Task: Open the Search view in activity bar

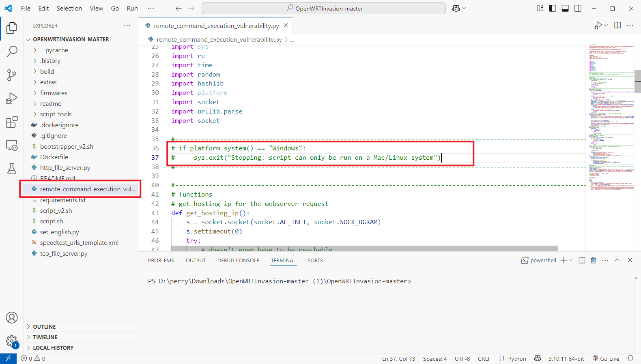Action: click(12, 51)
